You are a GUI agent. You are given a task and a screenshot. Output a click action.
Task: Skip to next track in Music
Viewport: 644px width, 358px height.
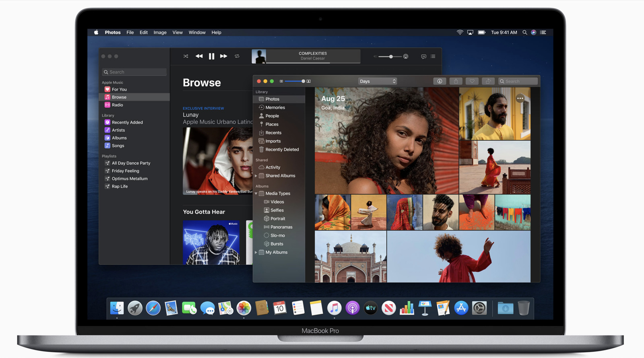tap(223, 56)
